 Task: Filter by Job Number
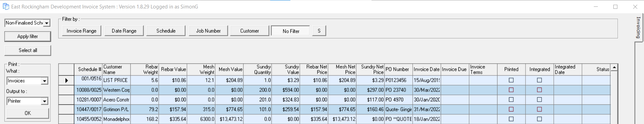point(208,31)
